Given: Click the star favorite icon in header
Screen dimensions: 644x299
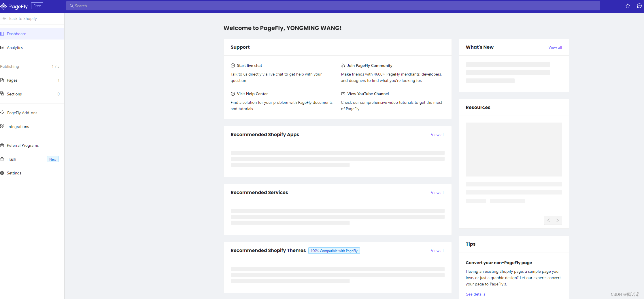Looking at the screenshot, I should (x=628, y=6).
